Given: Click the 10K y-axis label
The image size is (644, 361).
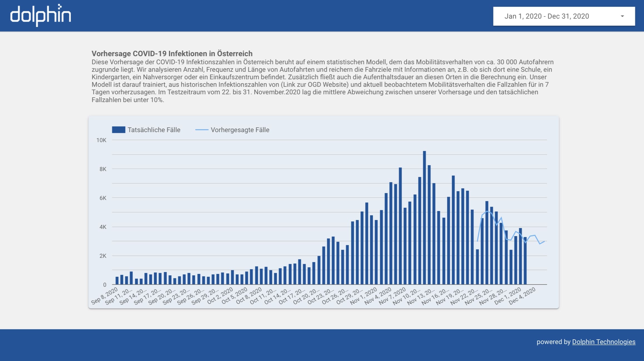Looking at the screenshot, I should pyautogui.click(x=101, y=140).
